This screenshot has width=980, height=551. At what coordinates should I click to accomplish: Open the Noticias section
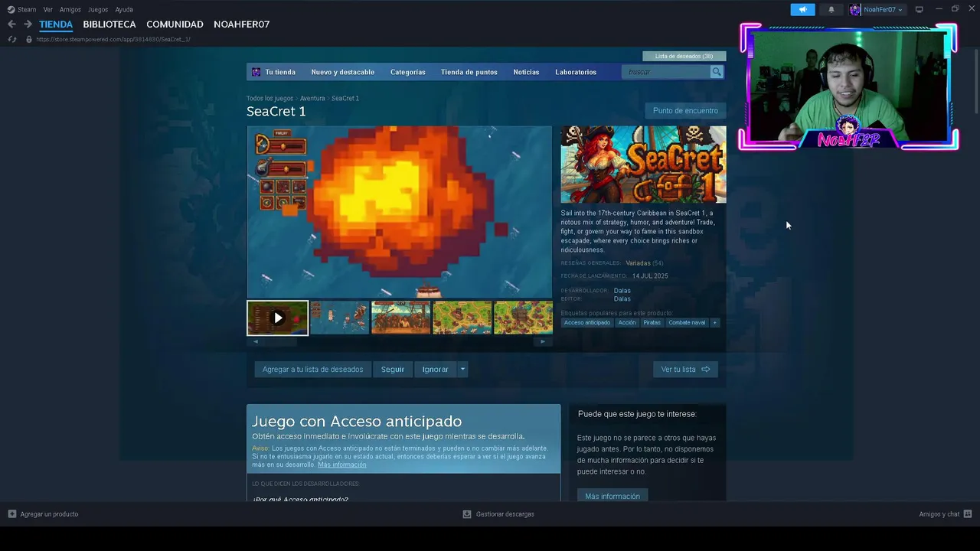pyautogui.click(x=526, y=72)
